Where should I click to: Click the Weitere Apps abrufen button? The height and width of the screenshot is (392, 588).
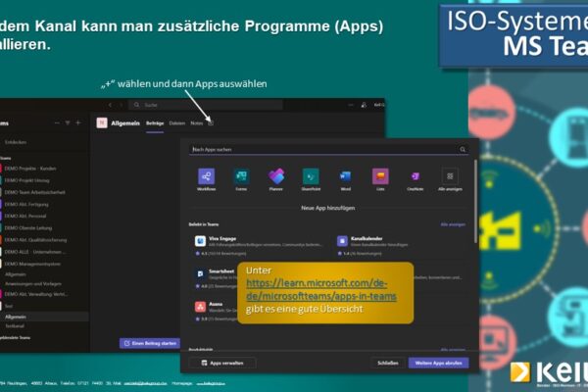pyautogui.click(x=438, y=363)
